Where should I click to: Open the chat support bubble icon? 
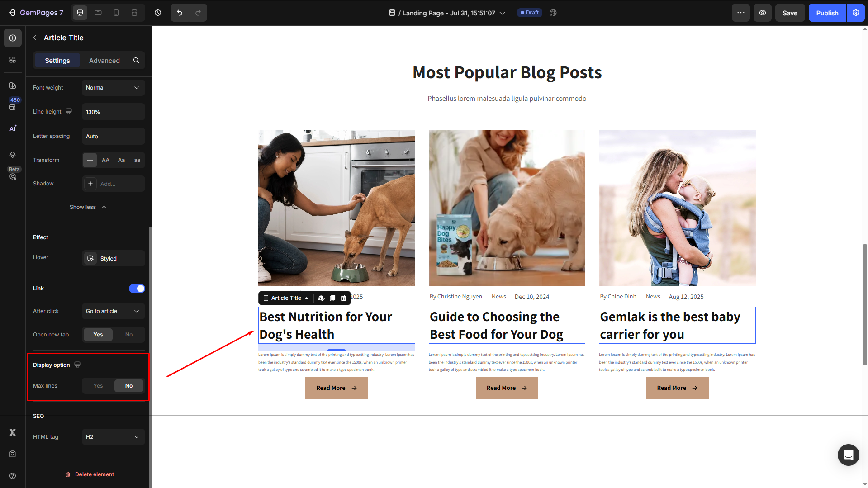[x=848, y=455]
